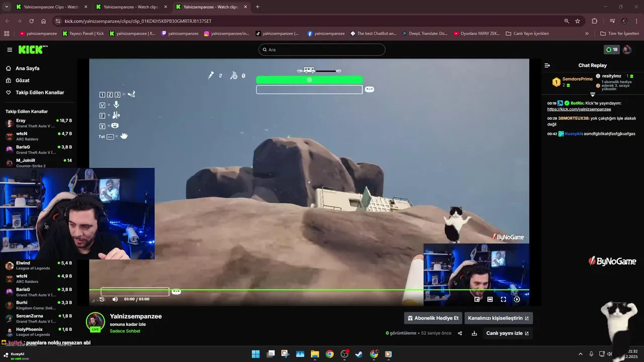Screen dimensions: 644x362
Task: Open Yalnizsempanzee channel avatar
Action: pos(95,322)
